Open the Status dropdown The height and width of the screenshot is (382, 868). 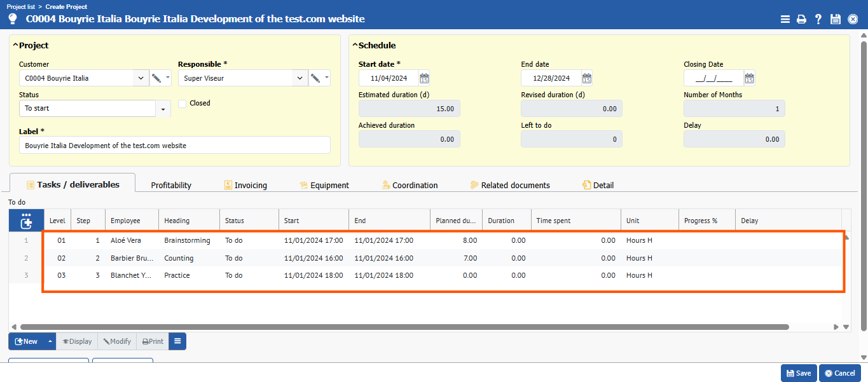tap(163, 109)
